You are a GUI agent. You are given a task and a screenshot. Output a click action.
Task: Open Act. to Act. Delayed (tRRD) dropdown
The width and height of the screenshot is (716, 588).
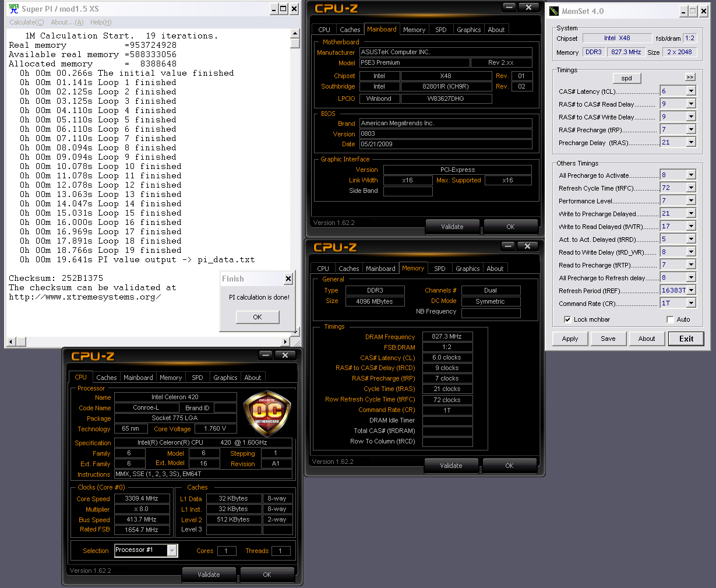click(x=691, y=239)
